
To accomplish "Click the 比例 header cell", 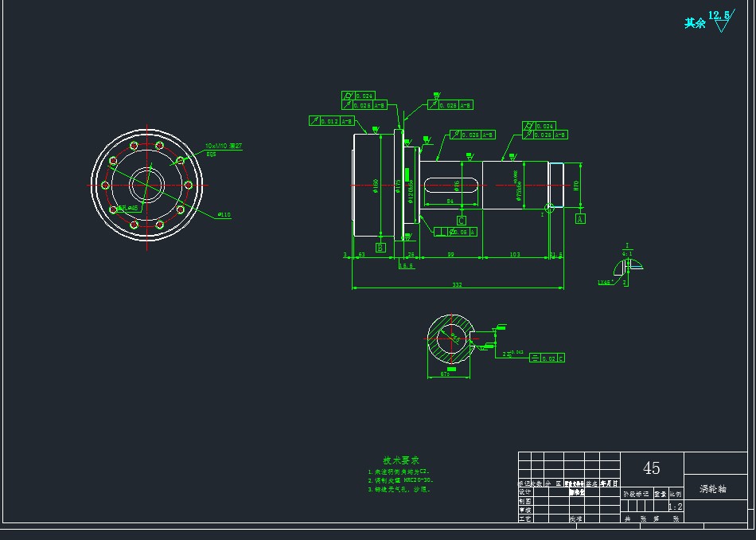I will tap(676, 494).
